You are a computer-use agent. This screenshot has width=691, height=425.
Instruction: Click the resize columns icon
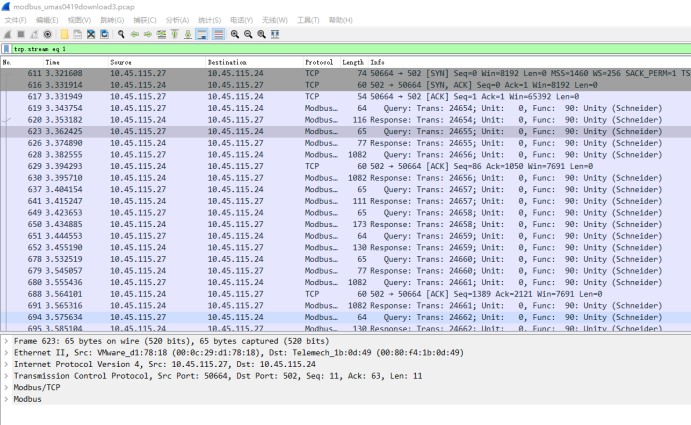[x=273, y=34]
